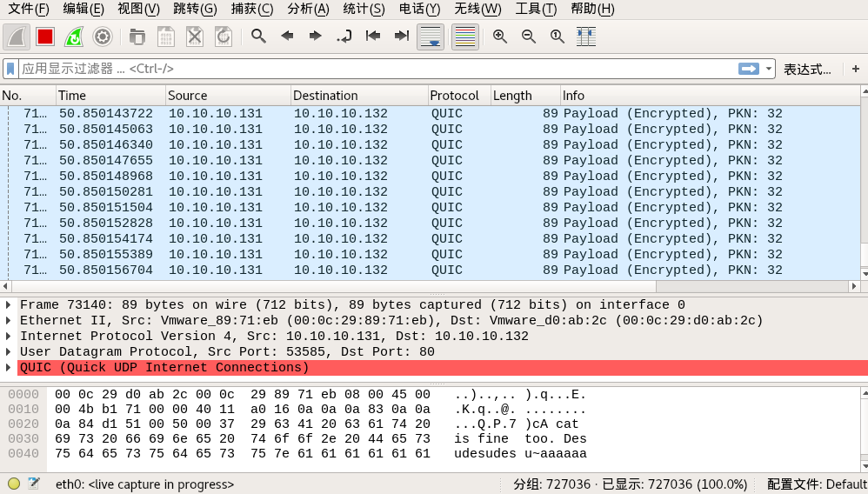This screenshot has height=494, width=868.
Task: Open the 跳转(G) menu
Action: pyautogui.click(x=195, y=9)
